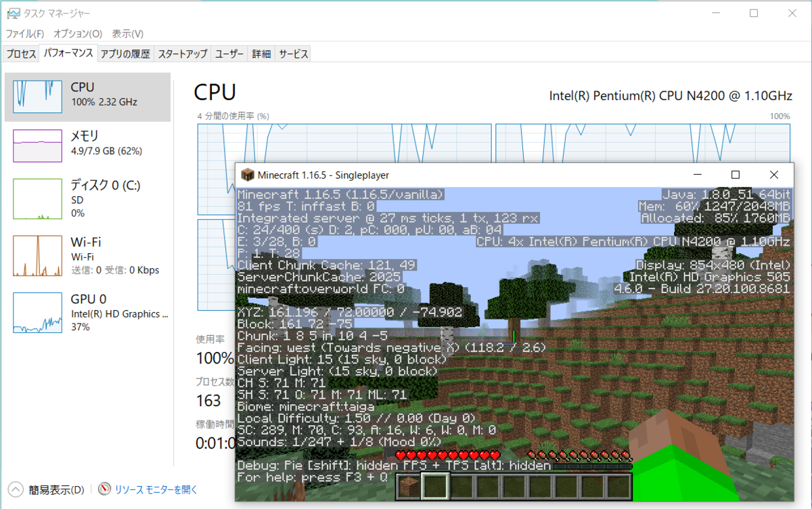Click the 4.9/7.9 GB (62%) memory text
This screenshot has height=509, width=812.
[106, 151]
